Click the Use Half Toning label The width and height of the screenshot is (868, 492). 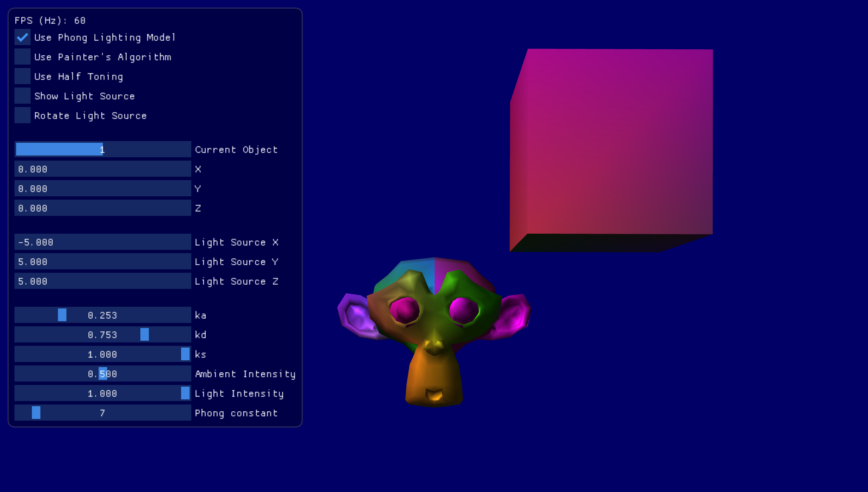pyautogui.click(x=79, y=77)
